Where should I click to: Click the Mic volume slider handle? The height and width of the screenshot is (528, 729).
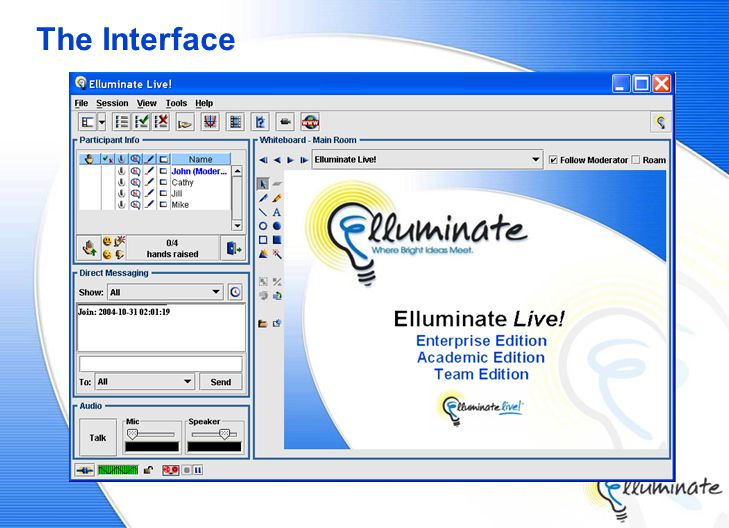coord(133,434)
